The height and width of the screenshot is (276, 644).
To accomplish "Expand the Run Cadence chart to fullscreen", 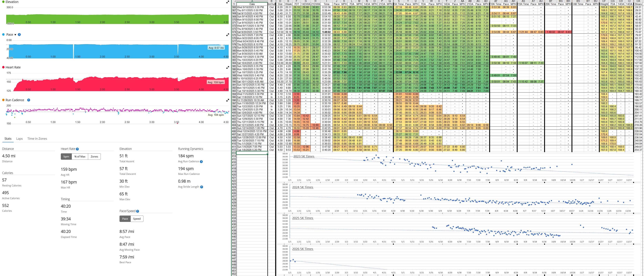I will (227, 100).
